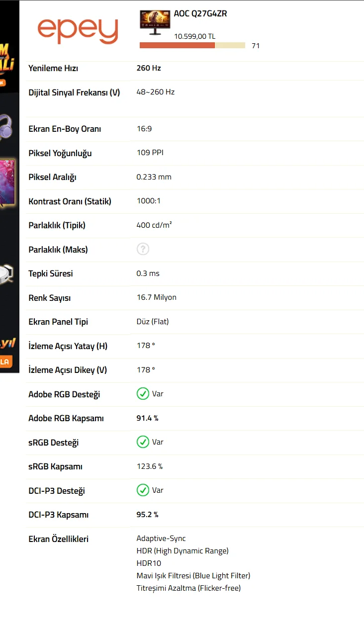
Task: Click the green check for sRGB Desteği
Action: pos(143,442)
